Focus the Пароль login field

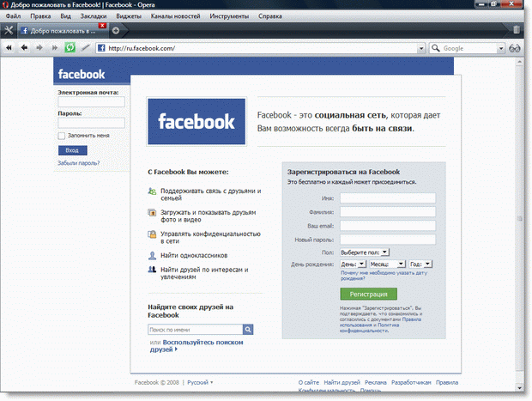91,123
